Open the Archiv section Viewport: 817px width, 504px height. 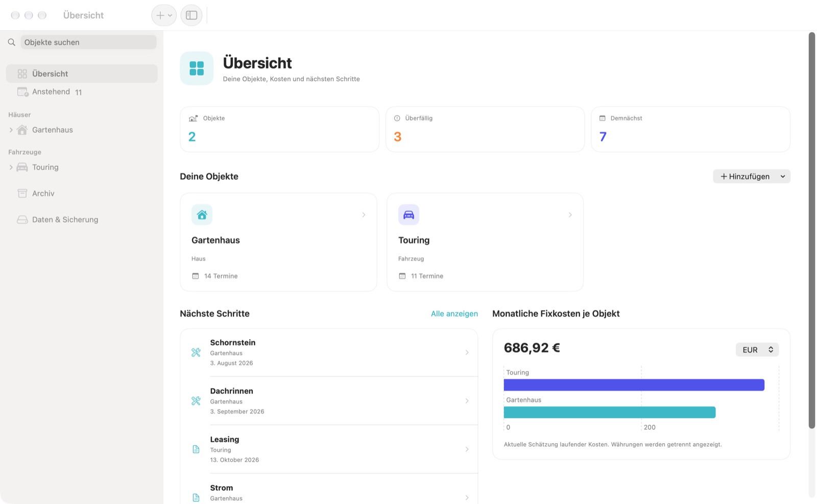pos(82,194)
